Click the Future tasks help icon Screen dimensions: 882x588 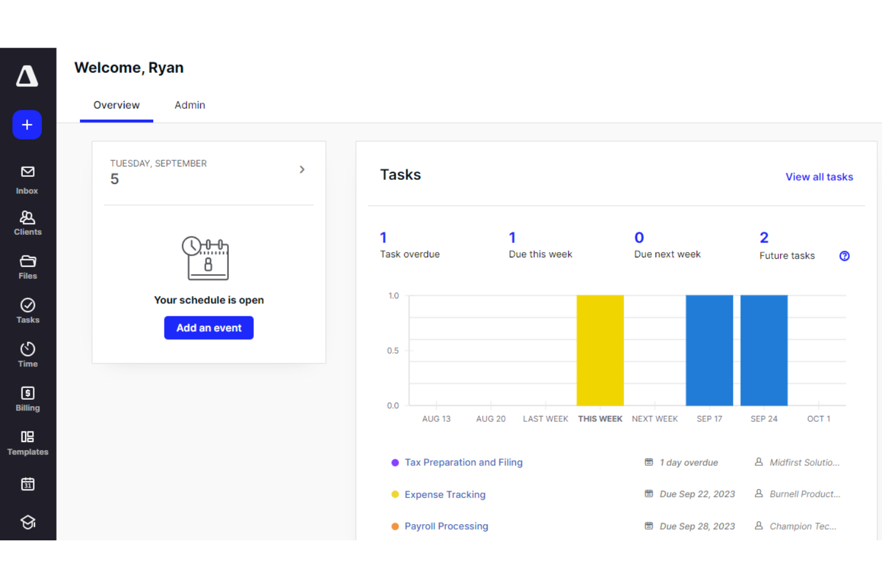(844, 256)
